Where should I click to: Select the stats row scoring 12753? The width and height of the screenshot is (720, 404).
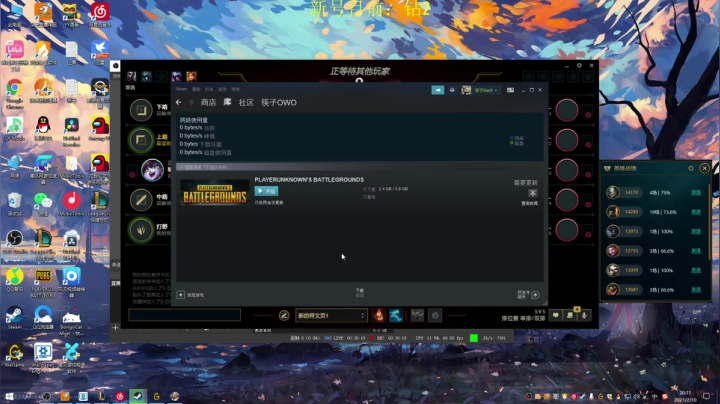[x=655, y=251]
